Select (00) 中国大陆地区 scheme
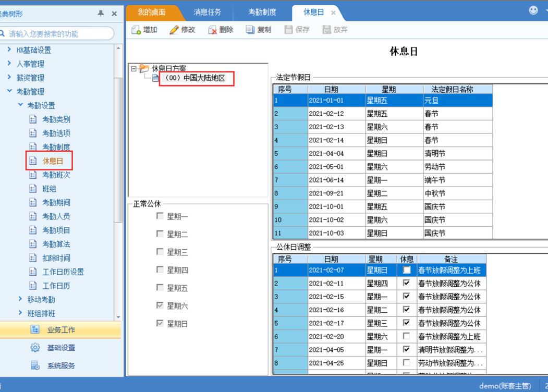This screenshot has width=548, height=392. (196, 78)
